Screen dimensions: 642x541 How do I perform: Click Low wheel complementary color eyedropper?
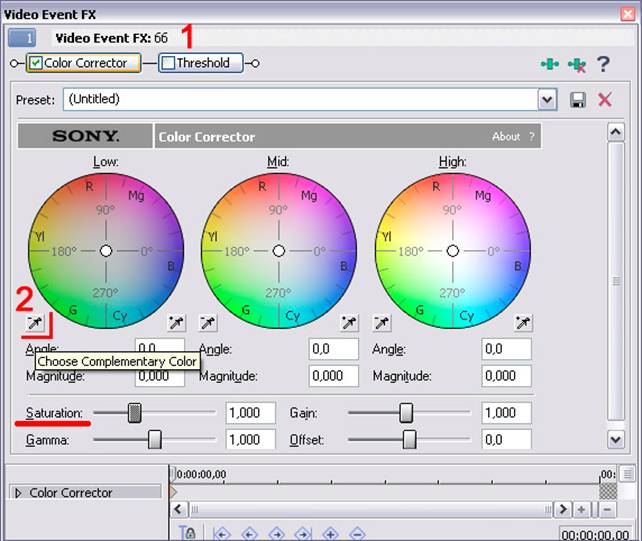point(35,323)
